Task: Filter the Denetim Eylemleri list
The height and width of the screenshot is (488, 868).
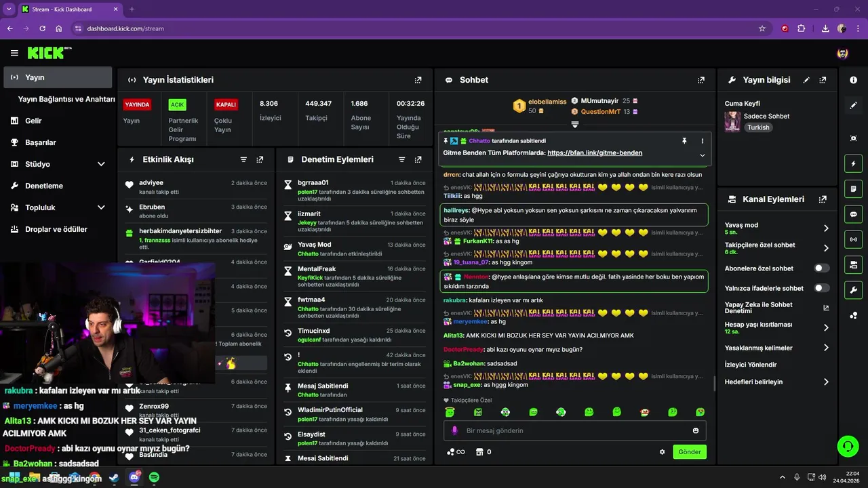Action: (x=401, y=160)
